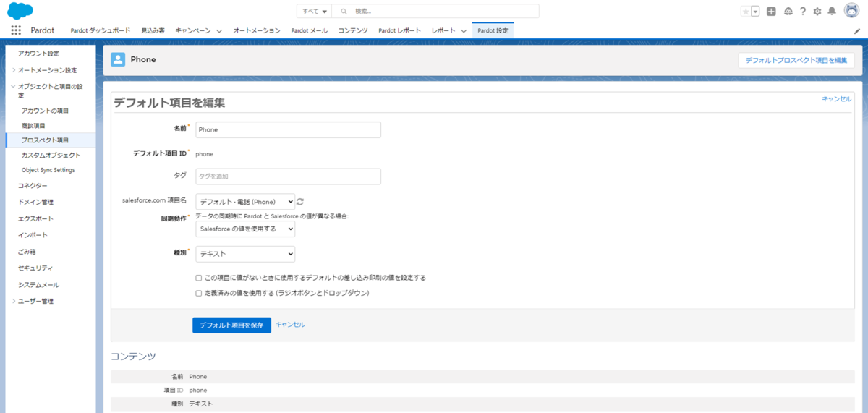Screen dimensions: 868x413
Task: Open ごみ箱 in the sidebar
Action: coord(27,252)
